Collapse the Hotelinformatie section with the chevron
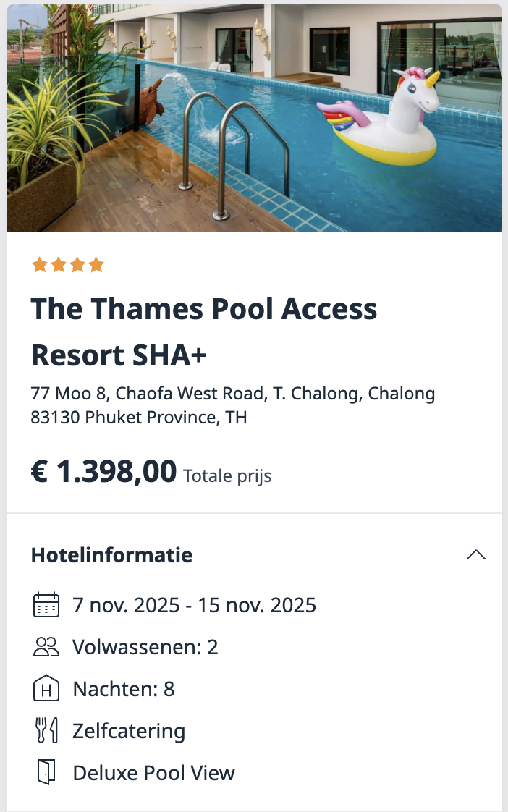The image size is (508, 812). (476, 555)
